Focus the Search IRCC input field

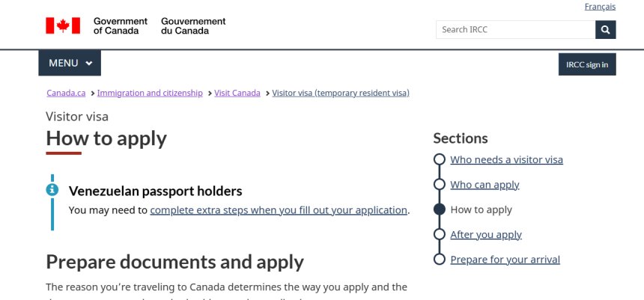(515, 30)
